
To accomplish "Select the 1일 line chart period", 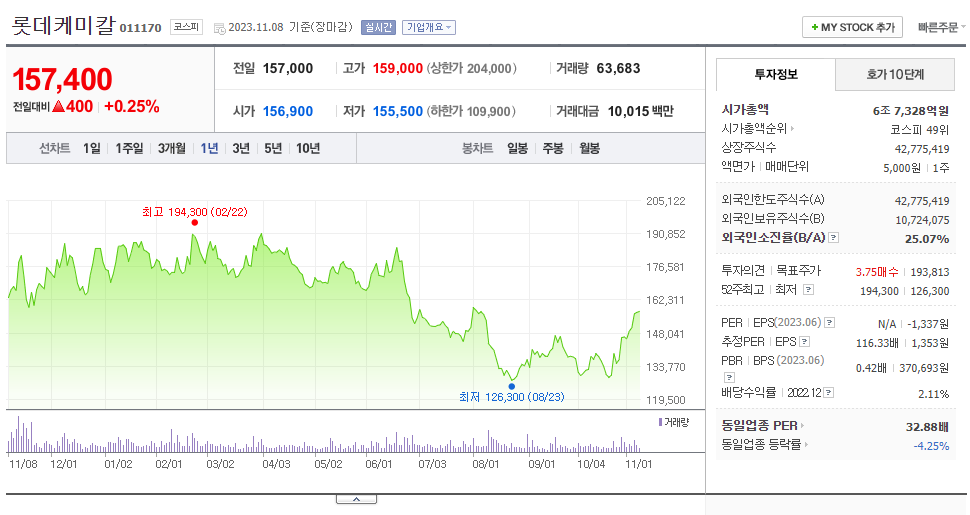I will pos(92,149).
